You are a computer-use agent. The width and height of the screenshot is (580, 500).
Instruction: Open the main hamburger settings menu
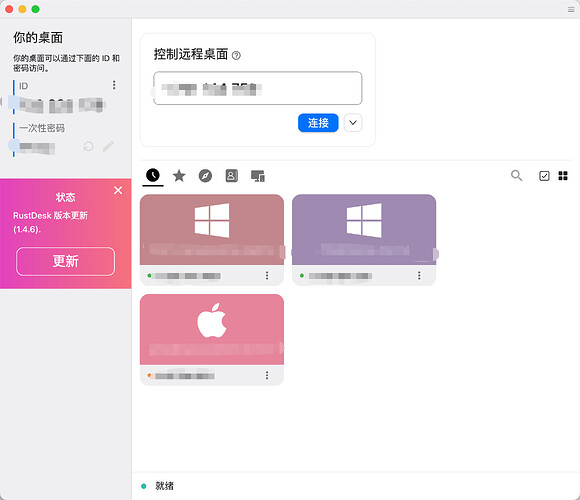(x=571, y=10)
